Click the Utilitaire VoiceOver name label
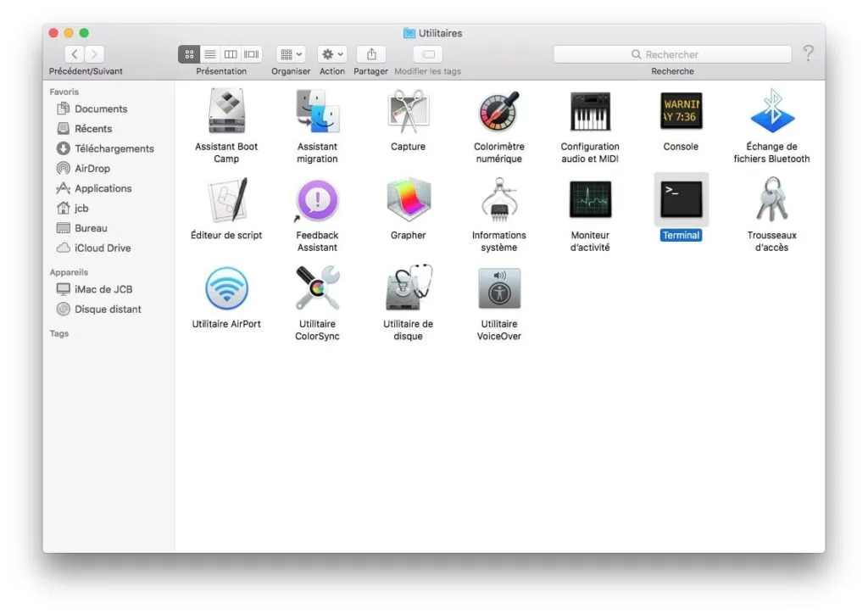This screenshot has width=868, height=614. (x=498, y=330)
